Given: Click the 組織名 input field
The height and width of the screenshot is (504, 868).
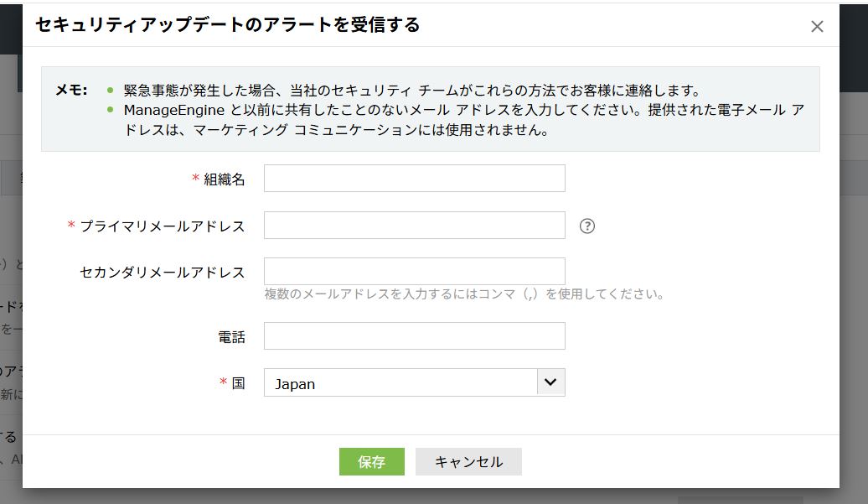Looking at the screenshot, I should point(414,179).
